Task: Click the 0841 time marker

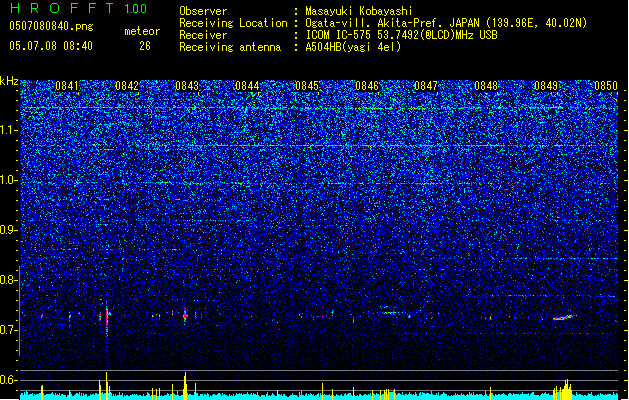Action: pos(67,86)
